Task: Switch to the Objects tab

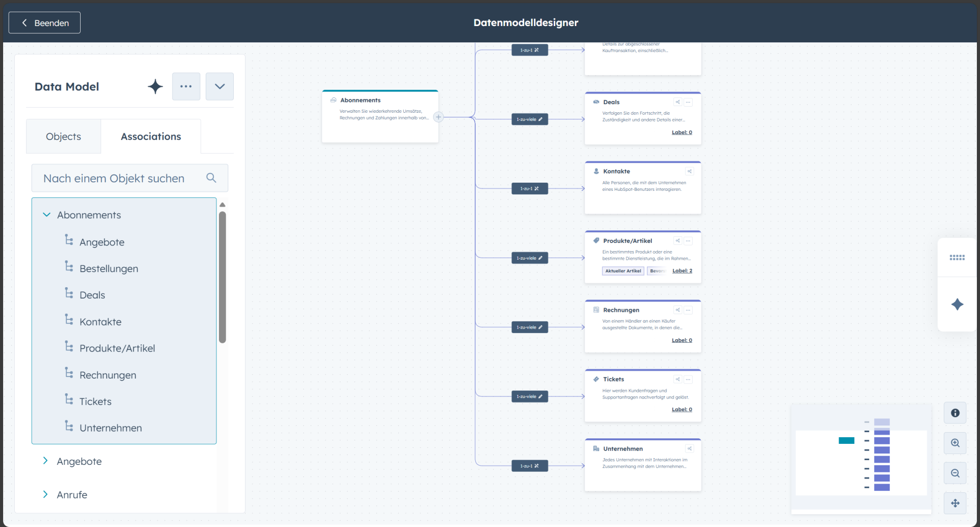Action: click(x=63, y=136)
